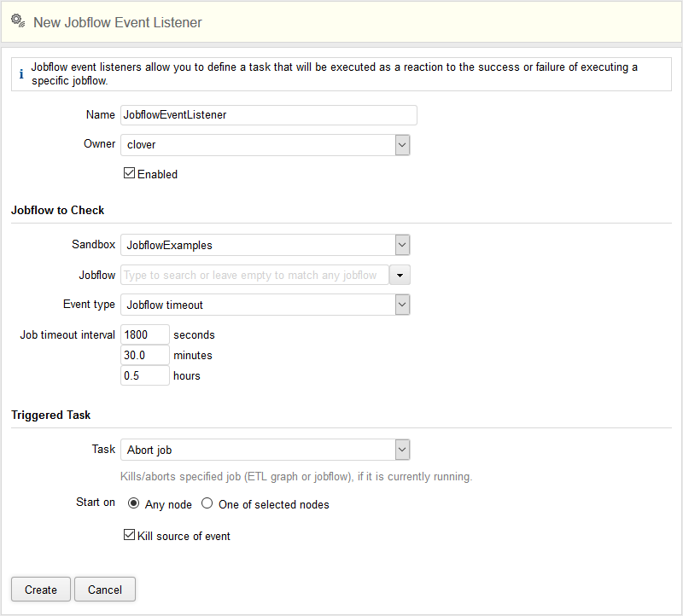Click the timeout seconds field
The image size is (683, 616).
(145, 334)
